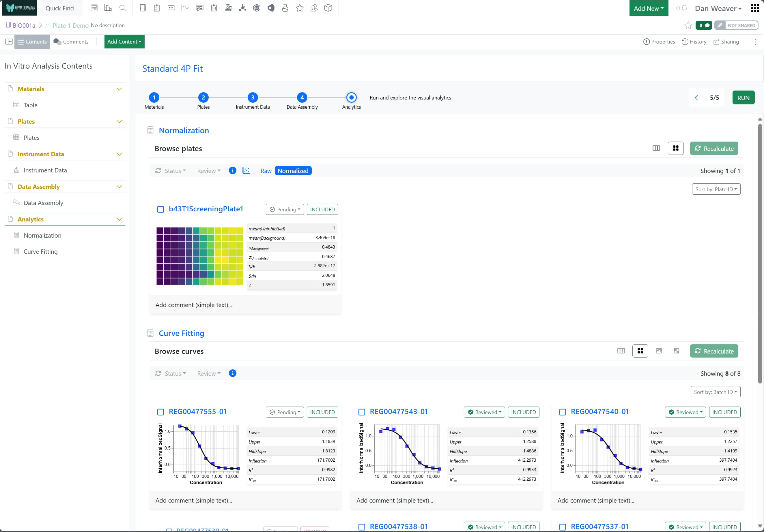The height and width of the screenshot is (532, 764).
Task: Click the flask icon in top toolbar
Action: 285,8
